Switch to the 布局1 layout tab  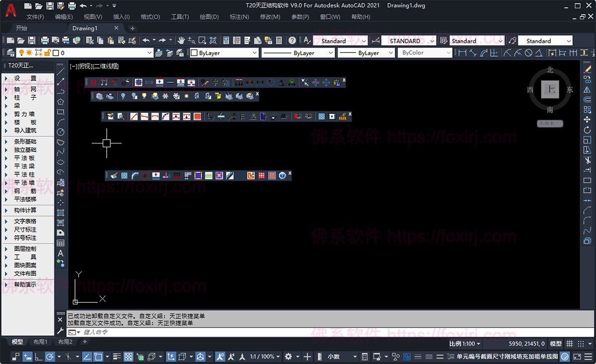click(40, 343)
